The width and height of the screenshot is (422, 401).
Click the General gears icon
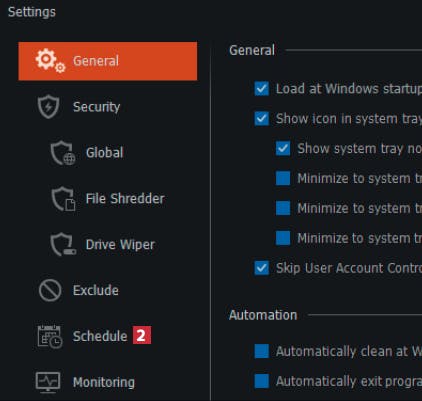pos(50,60)
